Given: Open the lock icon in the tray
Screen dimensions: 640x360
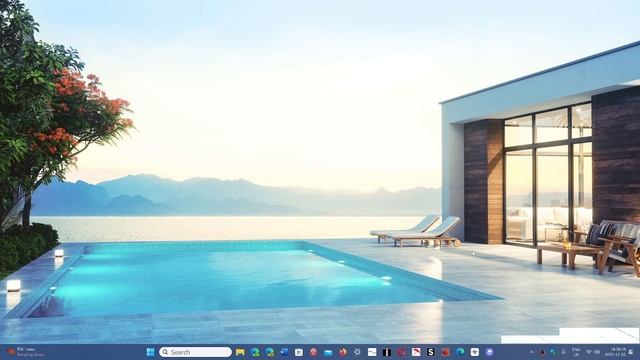Looking at the screenshot, I should pyautogui.click(x=542, y=352).
